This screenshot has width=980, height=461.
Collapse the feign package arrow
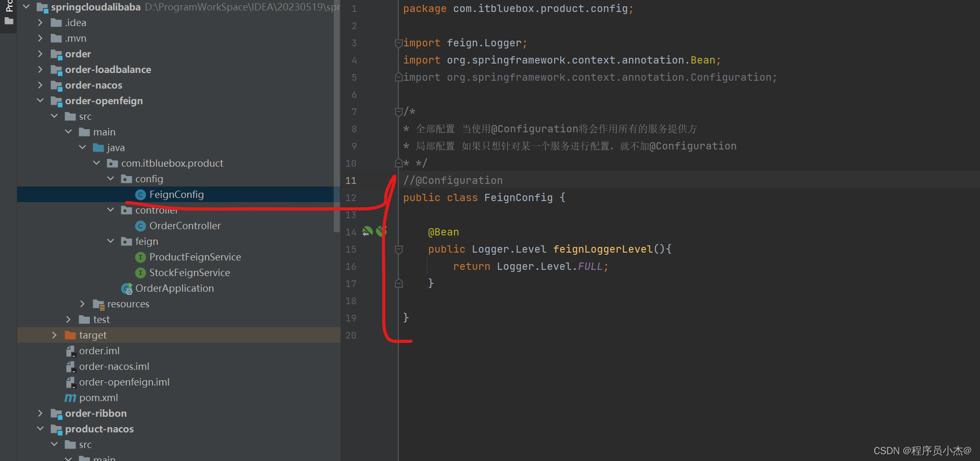pyautogui.click(x=110, y=241)
